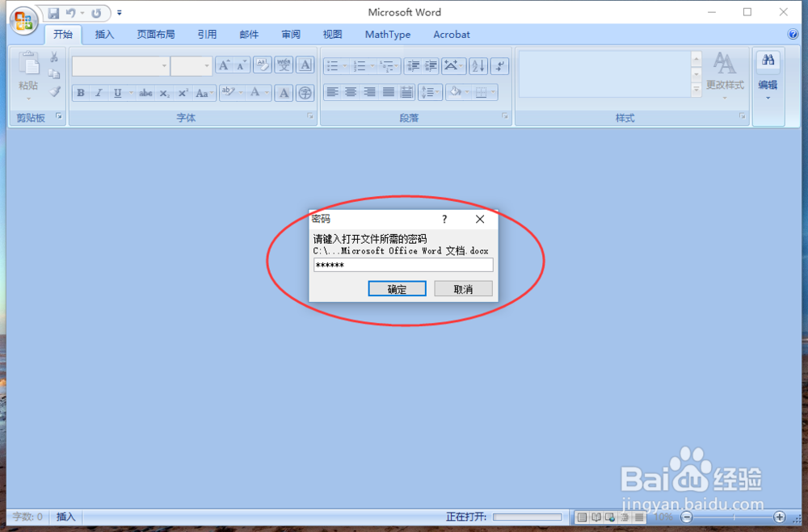Click the password dialog help question mark
This screenshot has width=808, height=532.
pyautogui.click(x=444, y=220)
